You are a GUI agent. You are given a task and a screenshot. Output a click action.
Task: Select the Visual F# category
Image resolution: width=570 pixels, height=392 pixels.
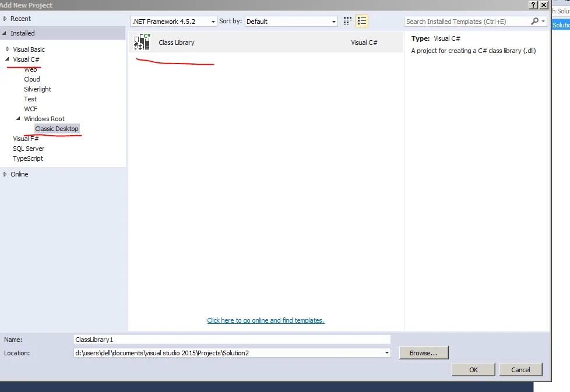[x=26, y=139]
